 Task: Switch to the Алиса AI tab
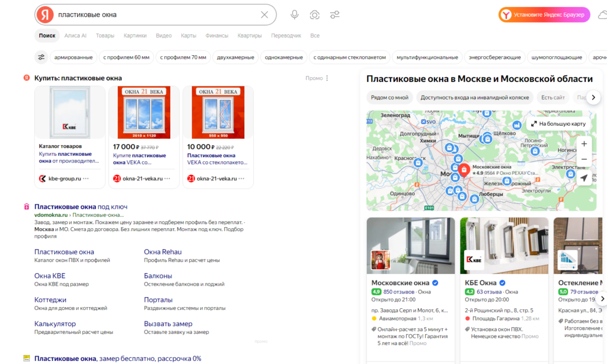point(75,36)
